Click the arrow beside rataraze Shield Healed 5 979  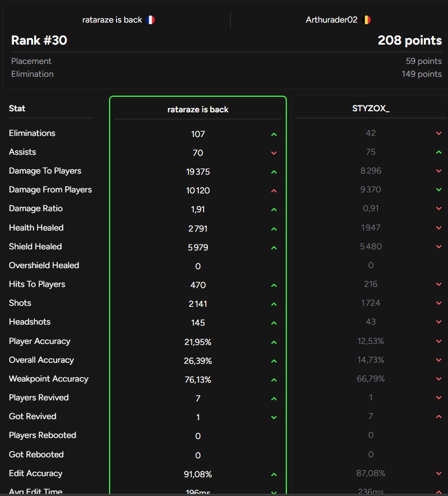click(x=274, y=248)
